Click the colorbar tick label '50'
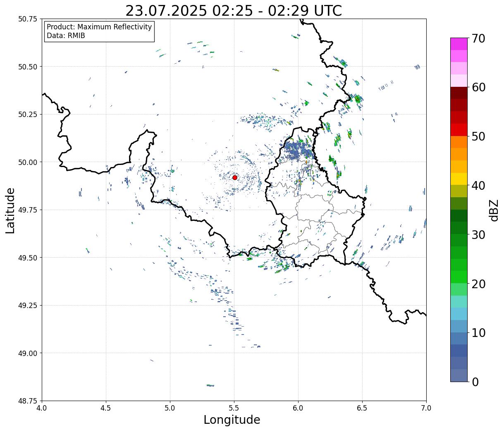504x430 pixels. (x=478, y=136)
